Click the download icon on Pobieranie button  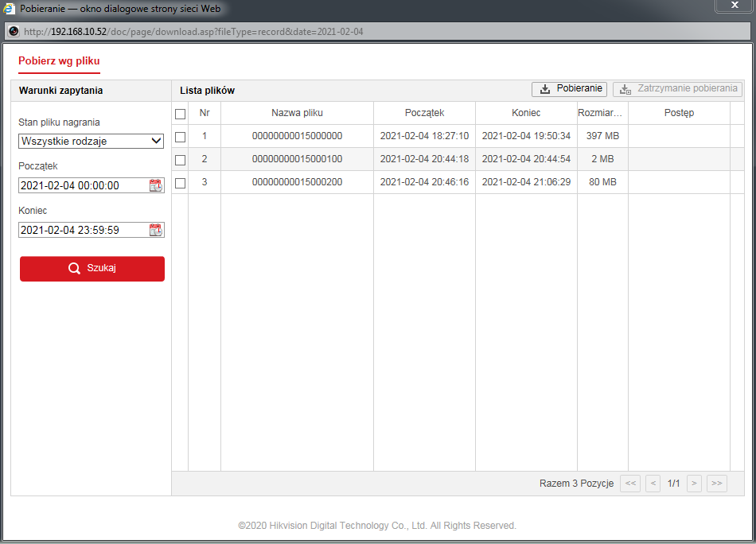coord(545,89)
